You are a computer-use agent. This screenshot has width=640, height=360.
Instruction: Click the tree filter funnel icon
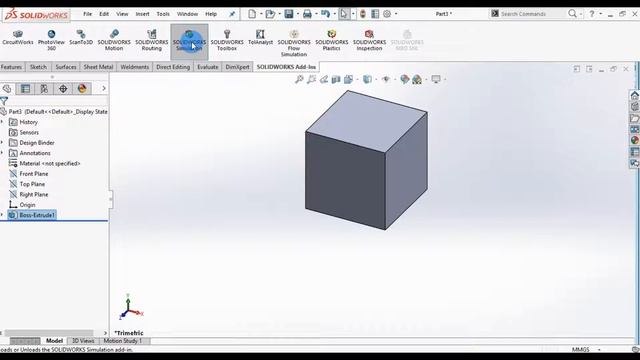4,101
